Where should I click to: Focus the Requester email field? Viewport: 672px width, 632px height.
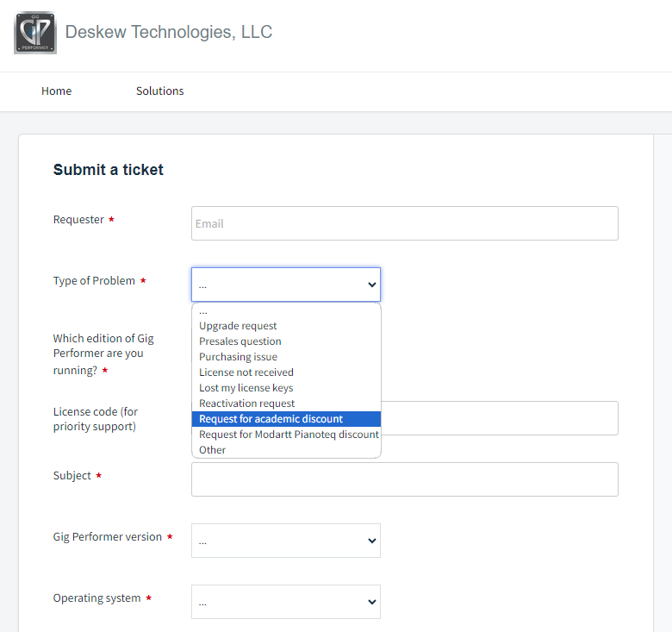(405, 223)
